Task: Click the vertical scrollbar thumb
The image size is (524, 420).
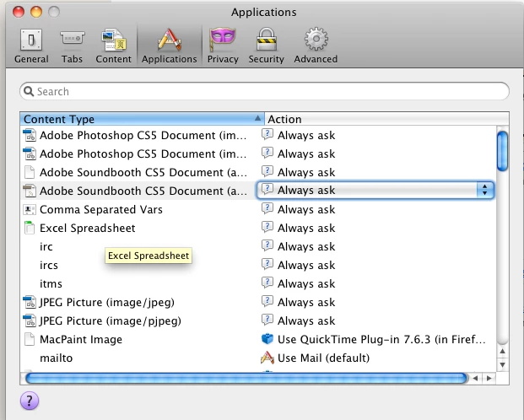Action: pyautogui.click(x=502, y=151)
